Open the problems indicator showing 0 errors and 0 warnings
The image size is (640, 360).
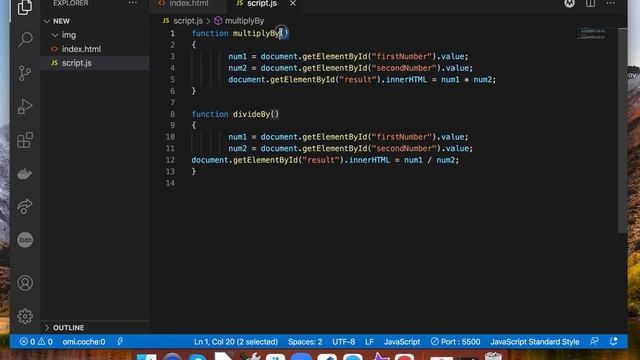point(36,342)
